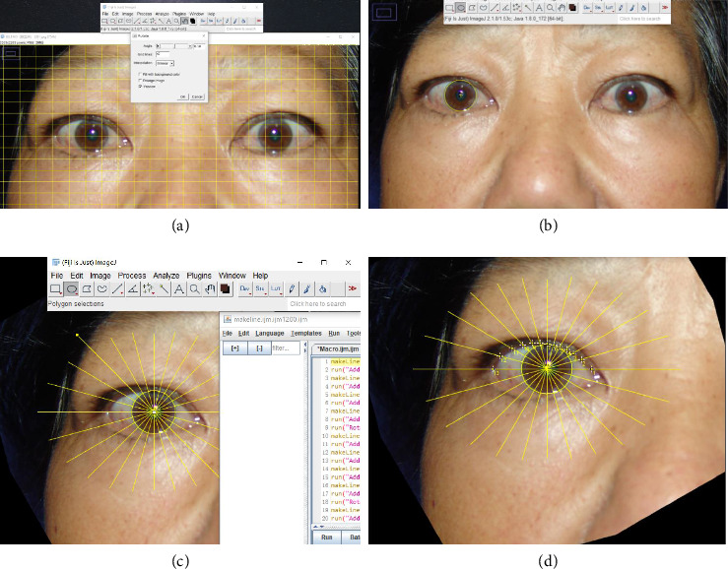Select Polygon tool in panel (b) toolbar
The height and width of the screenshot is (569, 728).
[x=472, y=8]
